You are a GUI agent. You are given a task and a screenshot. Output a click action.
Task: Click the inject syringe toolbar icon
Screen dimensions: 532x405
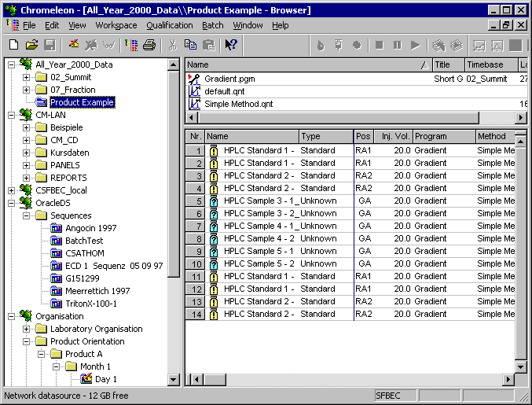338,45
